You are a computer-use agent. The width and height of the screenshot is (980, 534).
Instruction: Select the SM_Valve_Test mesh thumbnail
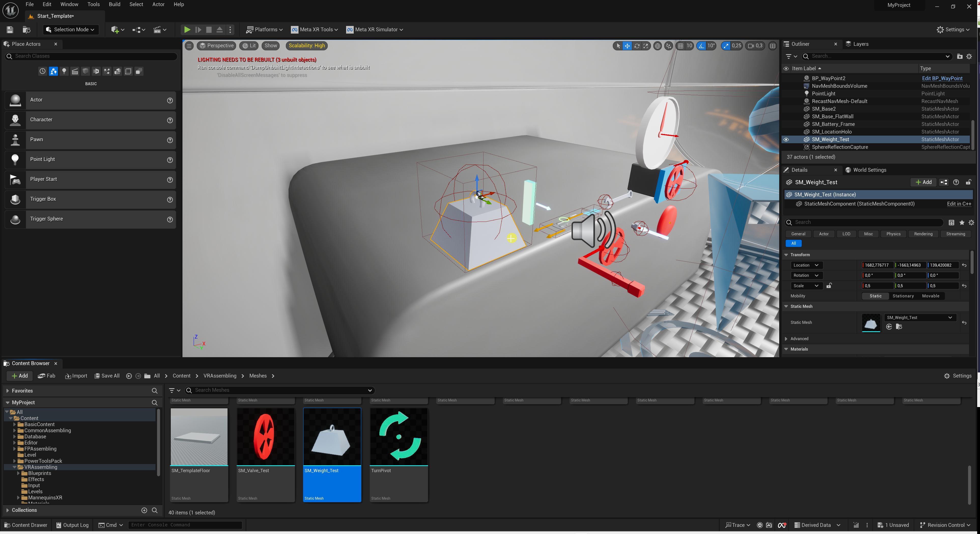click(x=265, y=437)
